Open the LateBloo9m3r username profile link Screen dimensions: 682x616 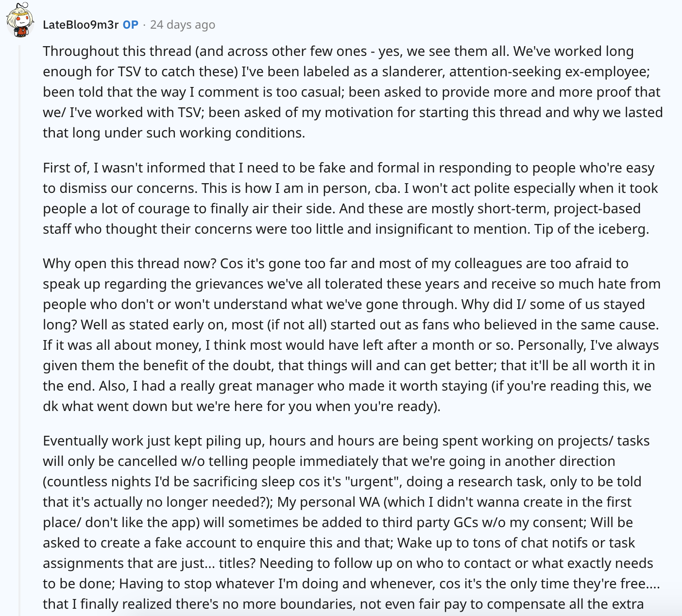[x=81, y=24]
